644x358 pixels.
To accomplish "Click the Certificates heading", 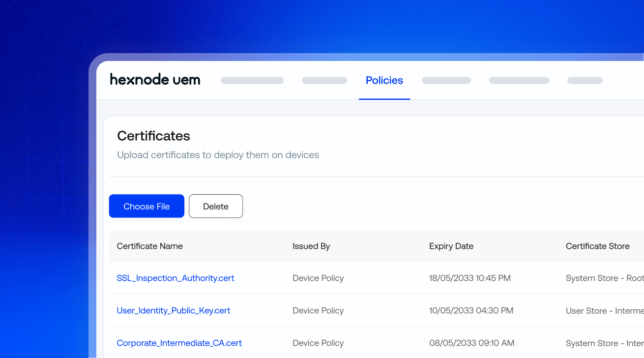I will coord(153,136).
